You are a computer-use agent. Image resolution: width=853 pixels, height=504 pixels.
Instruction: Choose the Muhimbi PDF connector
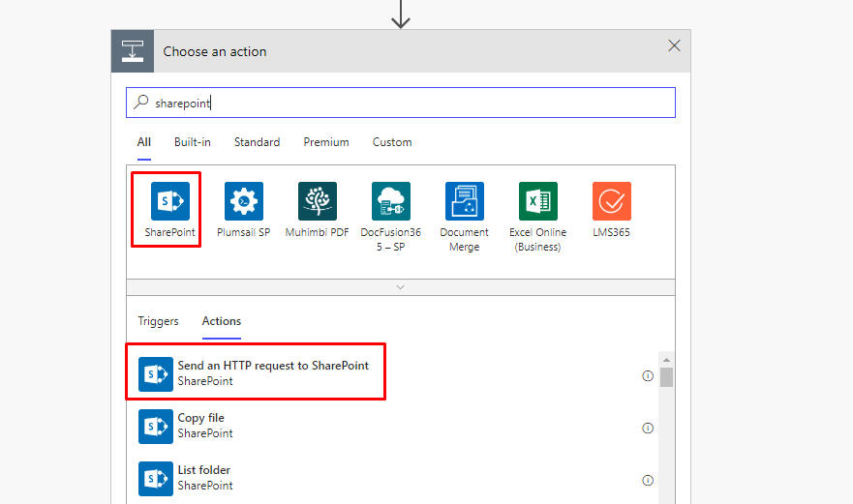coord(318,201)
